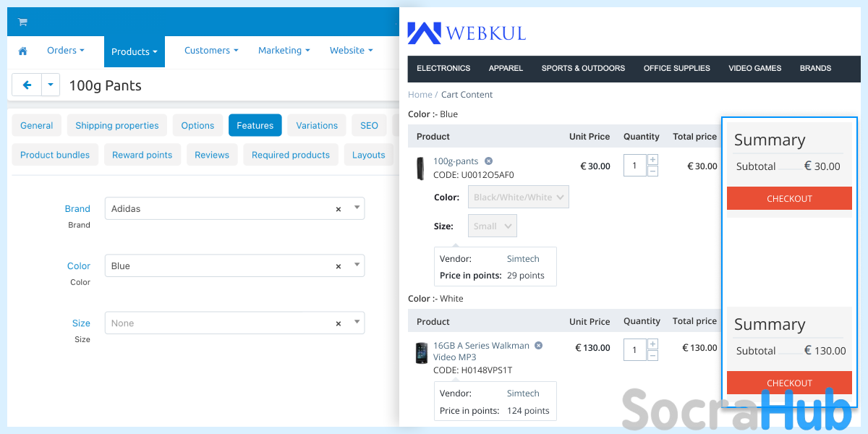Open the 100g-pants product link
Viewport: 868px width, 434px height.
tap(456, 161)
